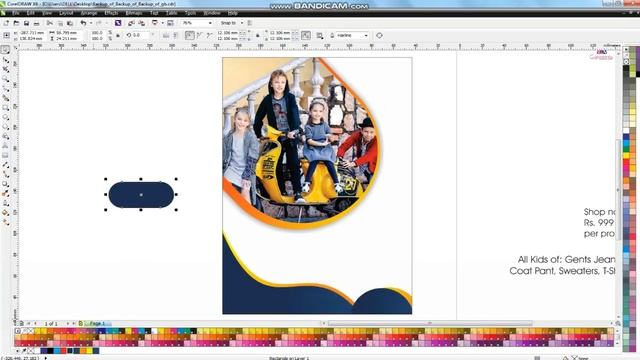
Task: Click the Open file icon
Action: 16,23
